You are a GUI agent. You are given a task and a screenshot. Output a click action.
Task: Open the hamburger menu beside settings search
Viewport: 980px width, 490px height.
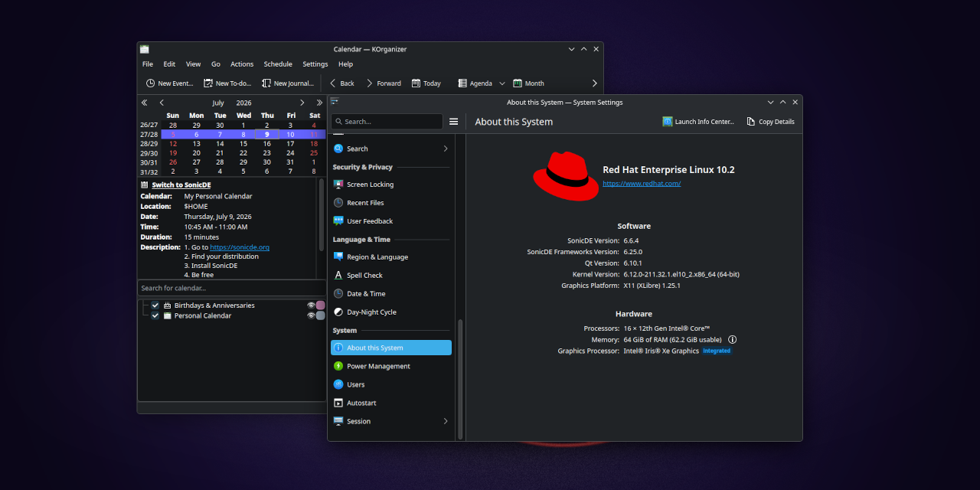[x=453, y=122]
